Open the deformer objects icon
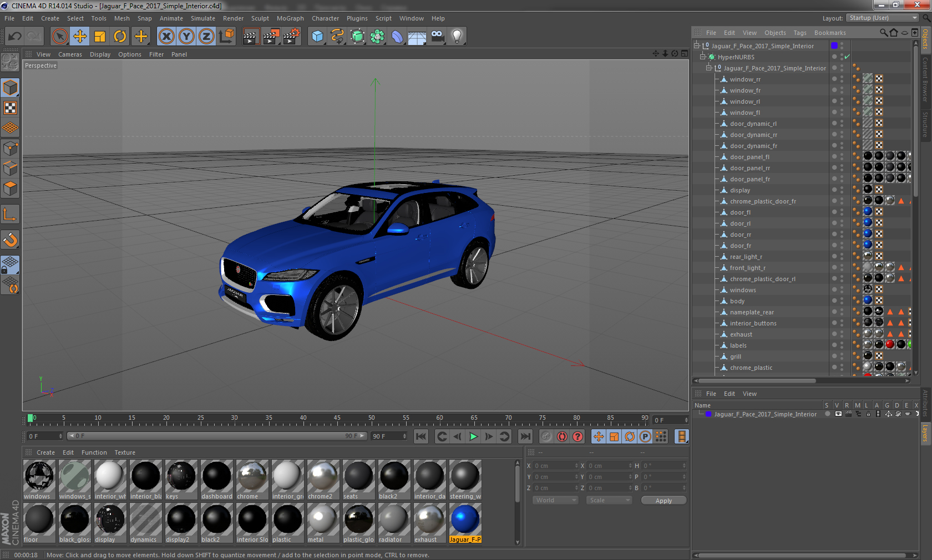Screen dimensions: 932x560 397,37
